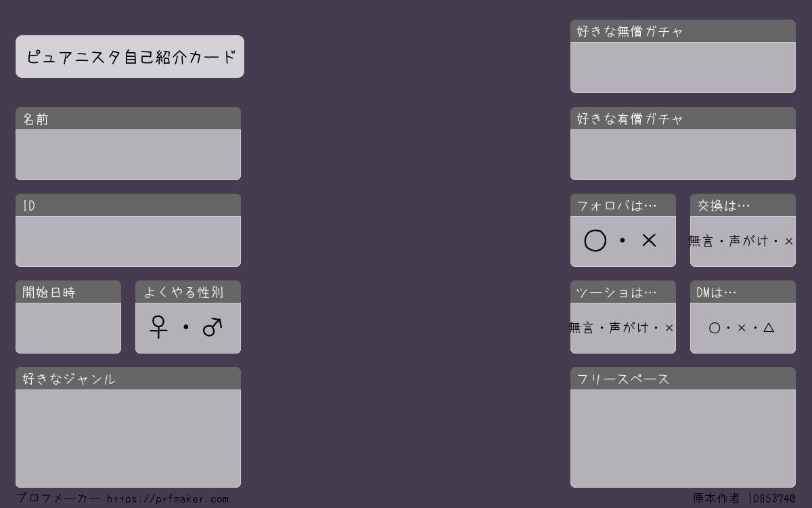Screen dimensions: 812x508
Task: Click the ピュアニスタ自己紹介カード title
Action: 130,57
